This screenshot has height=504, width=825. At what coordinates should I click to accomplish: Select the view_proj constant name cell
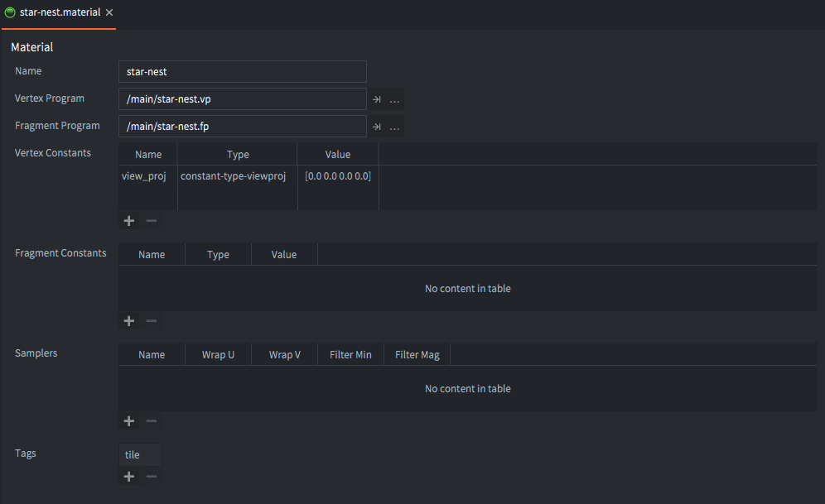click(144, 176)
